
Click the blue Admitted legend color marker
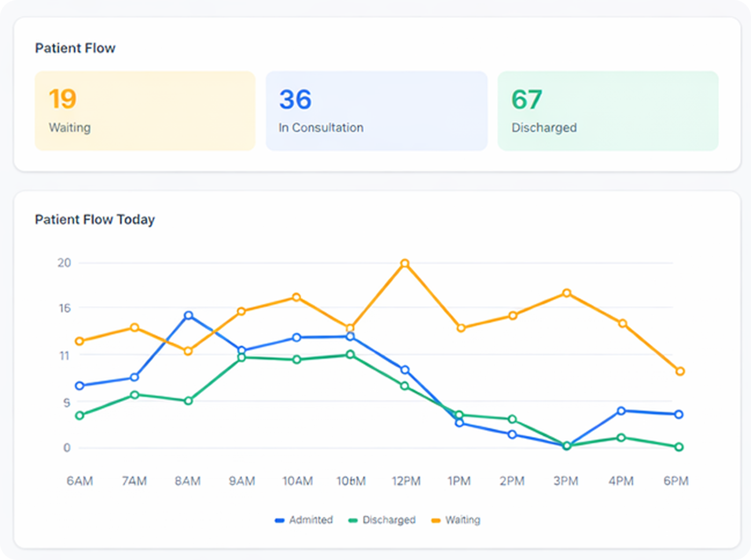pos(280,521)
